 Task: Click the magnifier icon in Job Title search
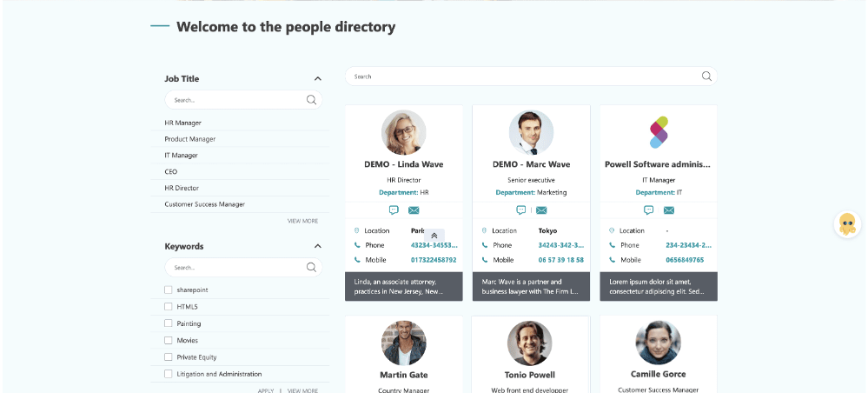pyautogui.click(x=311, y=100)
